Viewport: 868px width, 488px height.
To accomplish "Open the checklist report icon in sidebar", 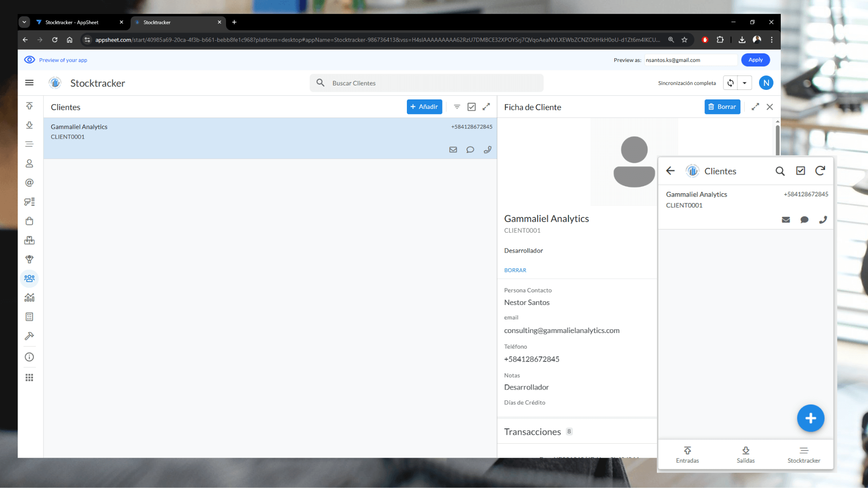I will tap(29, 317).
